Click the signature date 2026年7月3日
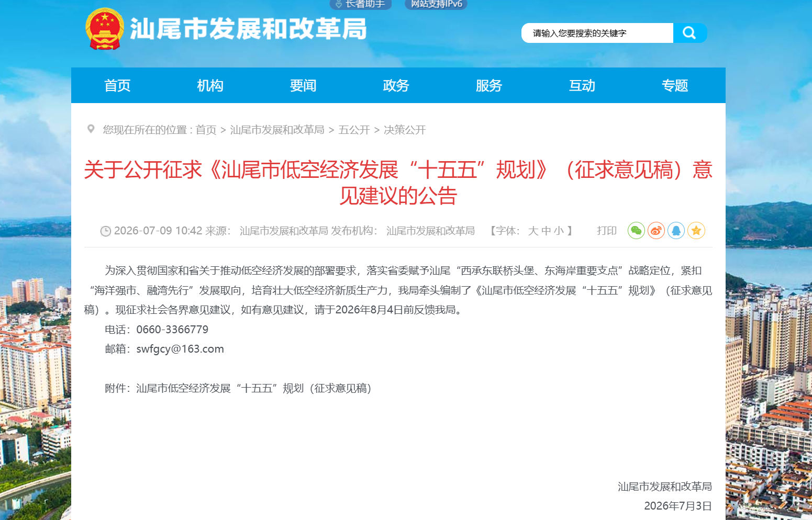812x520 pixels. click(678, 506)
